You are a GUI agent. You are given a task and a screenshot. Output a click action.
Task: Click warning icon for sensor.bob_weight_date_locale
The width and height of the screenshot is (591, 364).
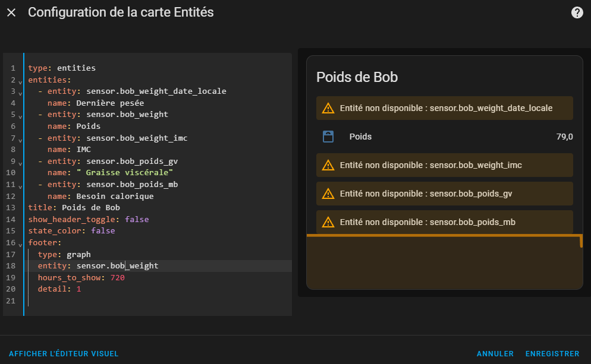click(x=328, y=108)
